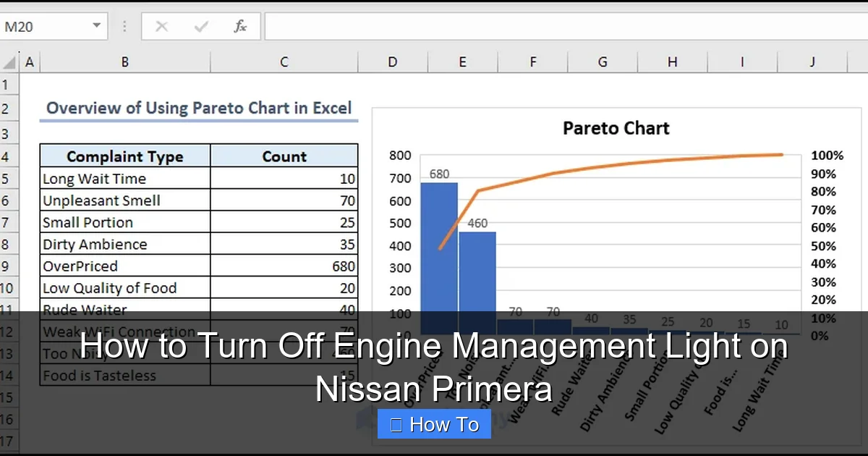Click the 50% label on the right axis

tap(824, 246)
